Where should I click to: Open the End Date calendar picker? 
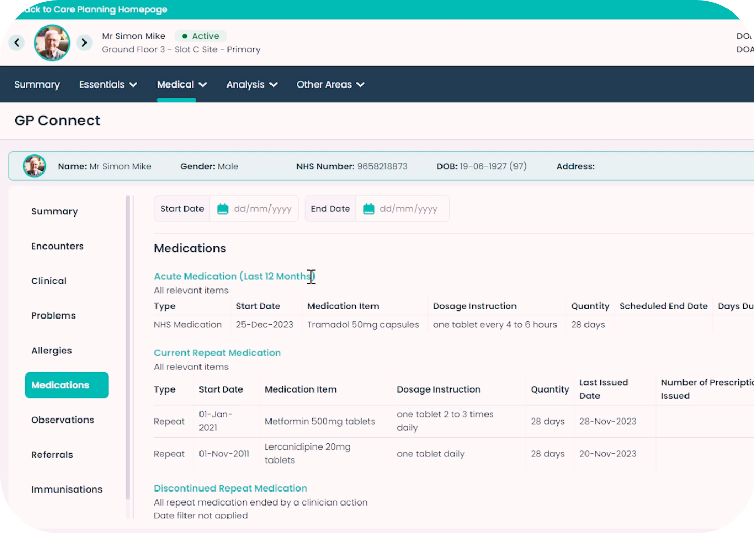pos(368,208)
